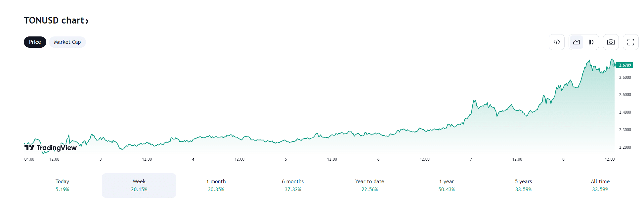Choose the 1 year range
Viewport: 644px width, 211px height.
click(x=447, y=185)
